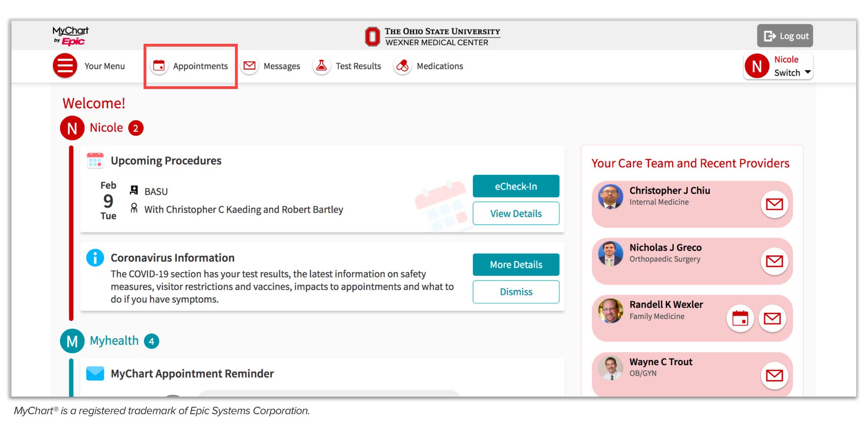Click Nicholas J Greco's name
Viewport: 868px width, 428px height.
point(665,248)
